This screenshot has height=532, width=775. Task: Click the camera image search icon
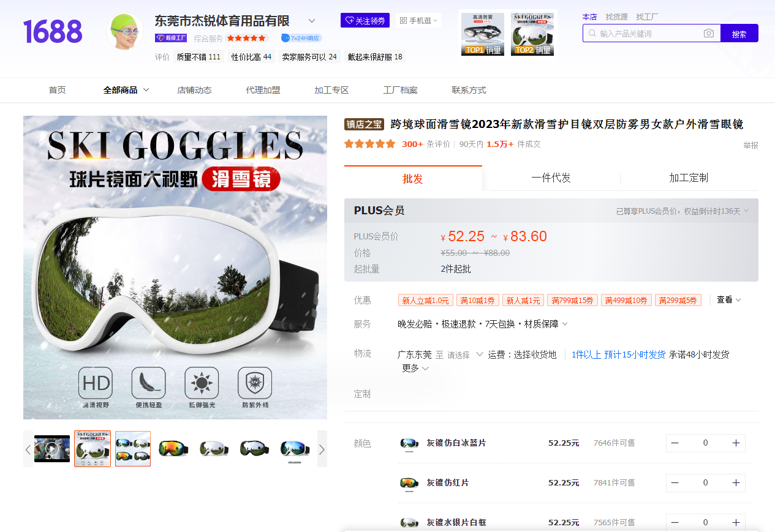coord(709,34)
